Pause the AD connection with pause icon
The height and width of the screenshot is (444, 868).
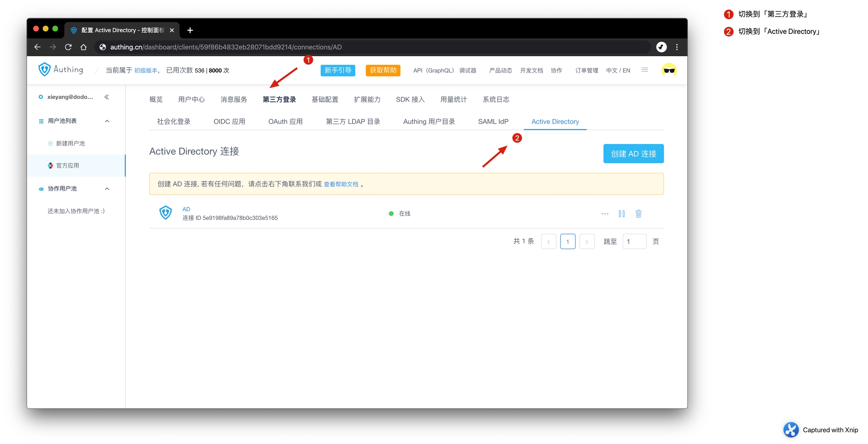(x=622, y=214)
